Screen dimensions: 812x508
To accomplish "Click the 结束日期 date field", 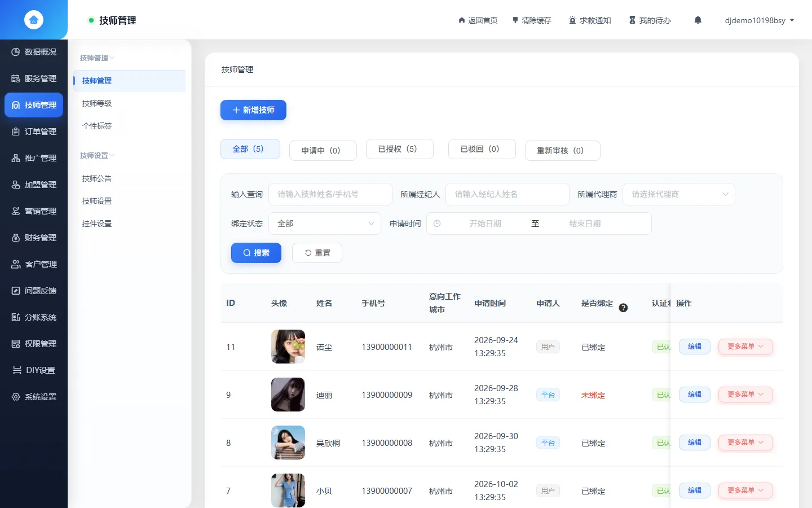I will [585, 224].
